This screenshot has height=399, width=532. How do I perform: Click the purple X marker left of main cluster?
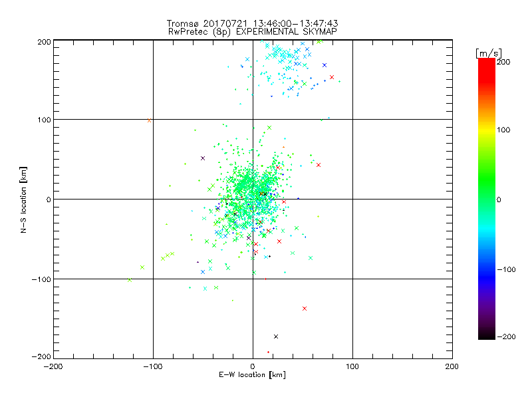click(203, 158)
